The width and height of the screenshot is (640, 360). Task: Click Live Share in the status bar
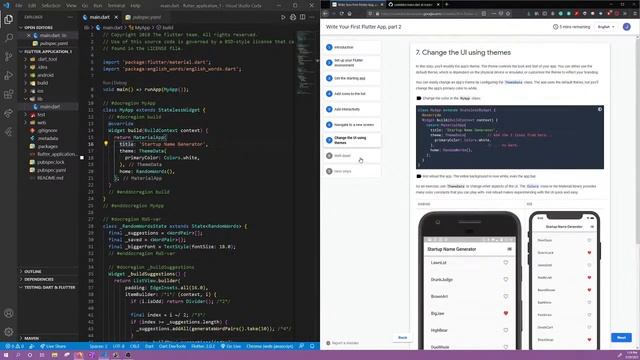[x=53, y=346]
